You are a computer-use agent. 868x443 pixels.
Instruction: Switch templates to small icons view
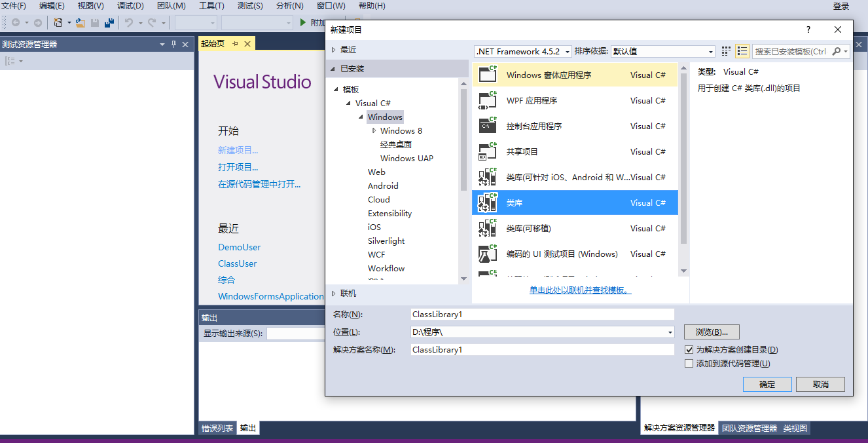click(x=726, y=51)
